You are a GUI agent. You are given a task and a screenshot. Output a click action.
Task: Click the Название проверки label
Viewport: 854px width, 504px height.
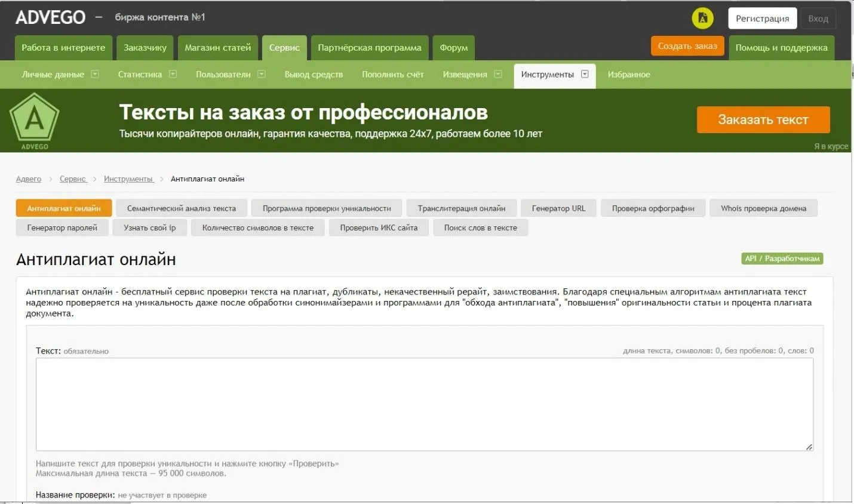[x=75, y=494]
